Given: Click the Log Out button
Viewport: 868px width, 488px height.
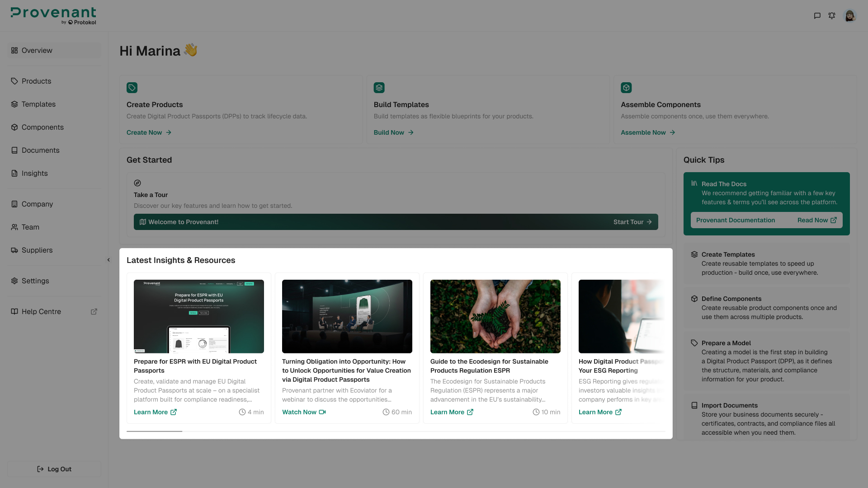Looking at the screenshot, I should tap(54, 469).
